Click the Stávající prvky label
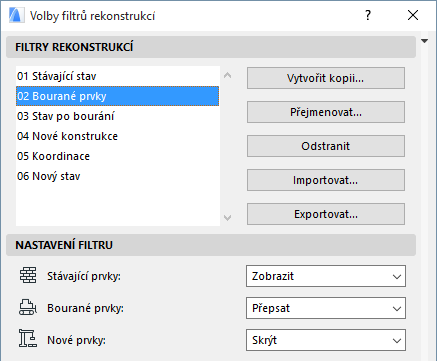 [84, 276]
